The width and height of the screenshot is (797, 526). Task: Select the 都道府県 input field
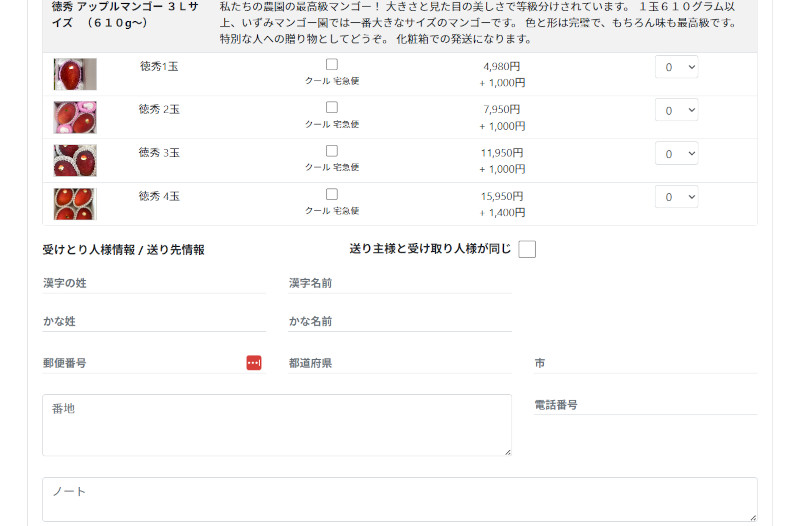pos(400,363)
